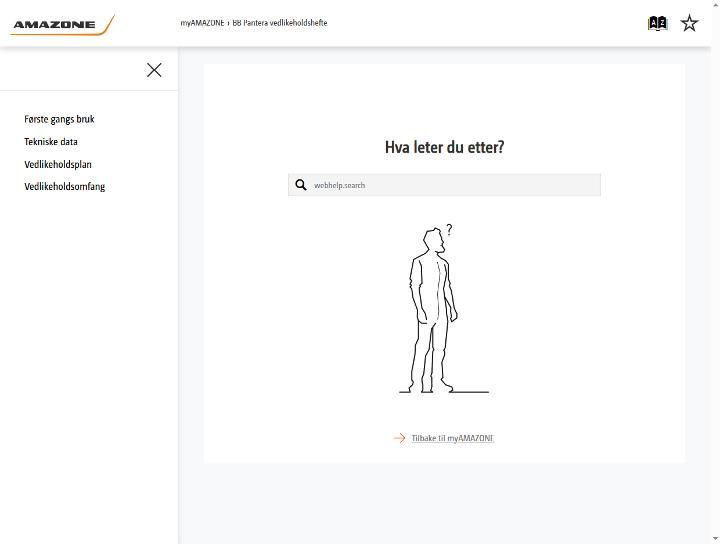Click the scrollbar down arrow
The height and width of the screenshot is (544, 720).
(716, 539)
